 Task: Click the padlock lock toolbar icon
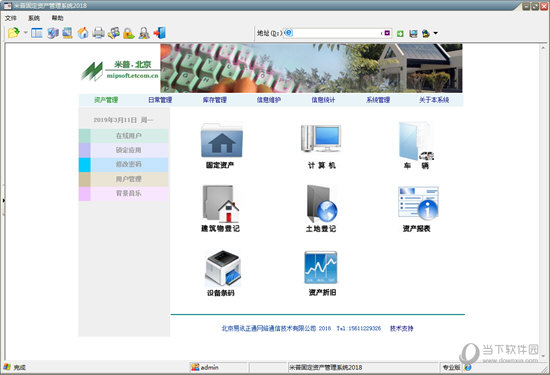coord(129,33)
